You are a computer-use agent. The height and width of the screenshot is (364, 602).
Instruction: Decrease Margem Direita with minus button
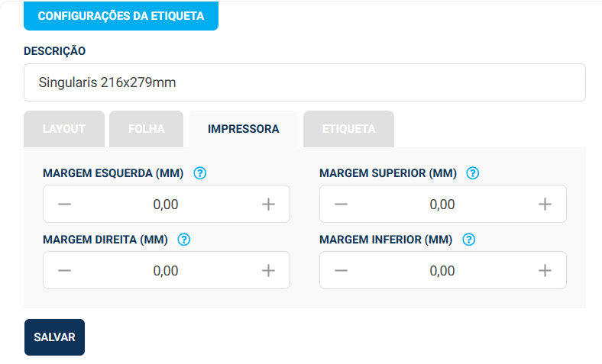coord(65,271)
